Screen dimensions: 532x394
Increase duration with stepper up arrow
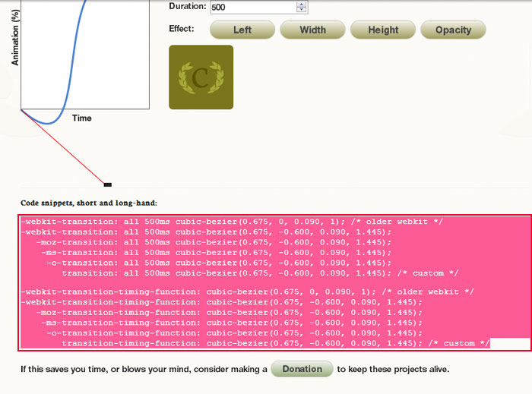[301, 3]
